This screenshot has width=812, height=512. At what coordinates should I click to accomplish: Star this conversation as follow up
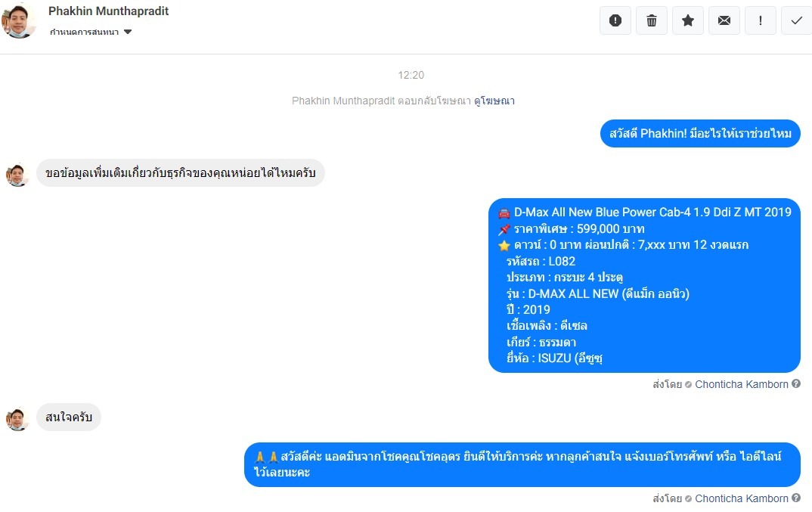pos(688,20)
